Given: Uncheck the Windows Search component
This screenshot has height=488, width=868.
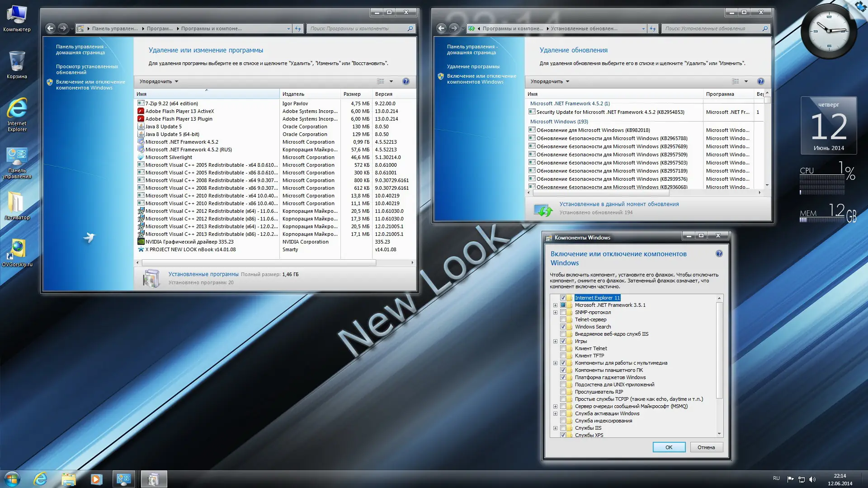Looking at the screenshot, I should (563, 327).
